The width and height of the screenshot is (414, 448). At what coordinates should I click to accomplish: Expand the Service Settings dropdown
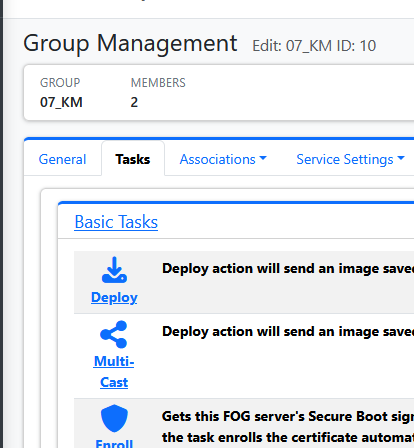(350, 159)
